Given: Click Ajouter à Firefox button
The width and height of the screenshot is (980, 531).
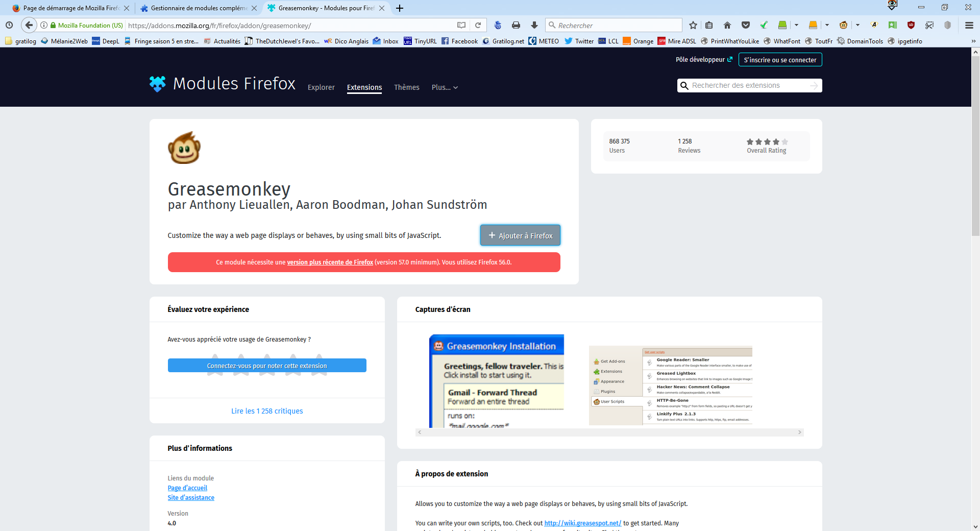Looking at the screenshot, I should (520, 235).
